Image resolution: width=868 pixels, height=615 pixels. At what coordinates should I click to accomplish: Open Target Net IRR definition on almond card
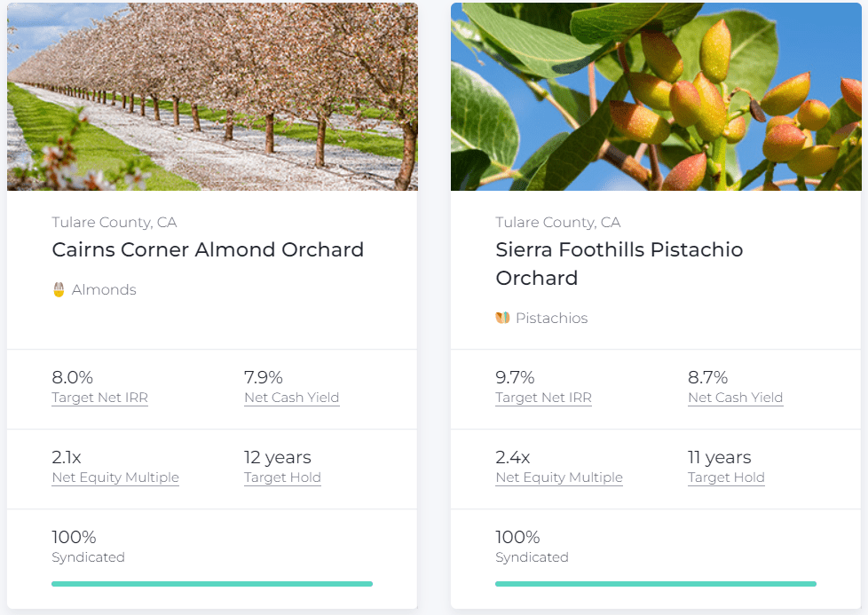point(99,398)
